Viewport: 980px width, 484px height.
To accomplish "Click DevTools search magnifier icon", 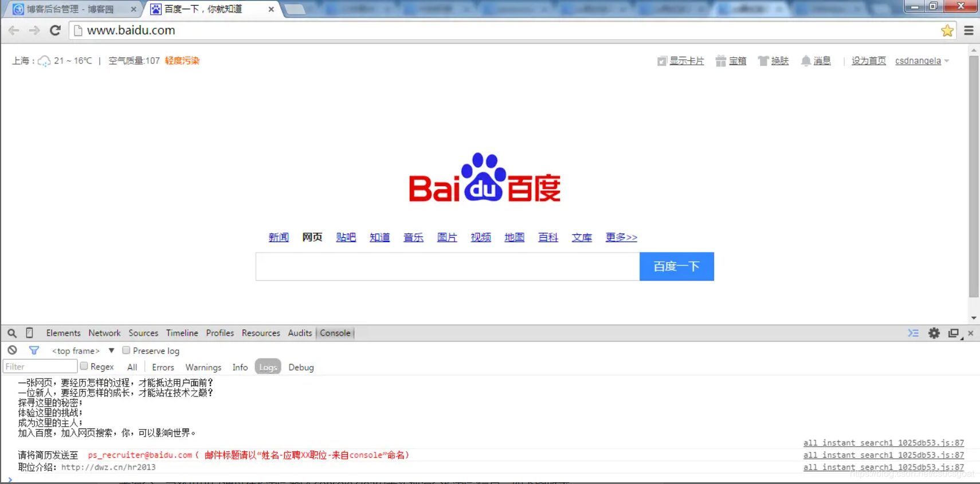I will pyautogui.click(x=12, y=333).
